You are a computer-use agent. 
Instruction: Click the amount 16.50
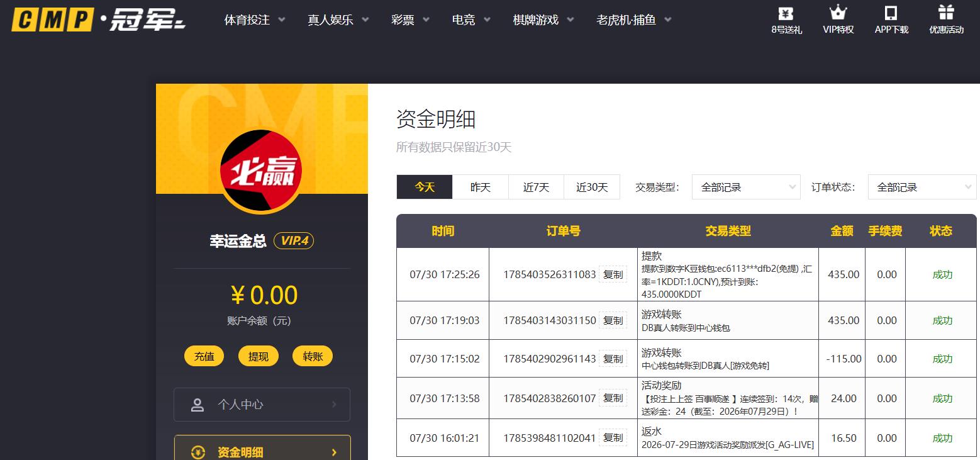click(844, 438)
